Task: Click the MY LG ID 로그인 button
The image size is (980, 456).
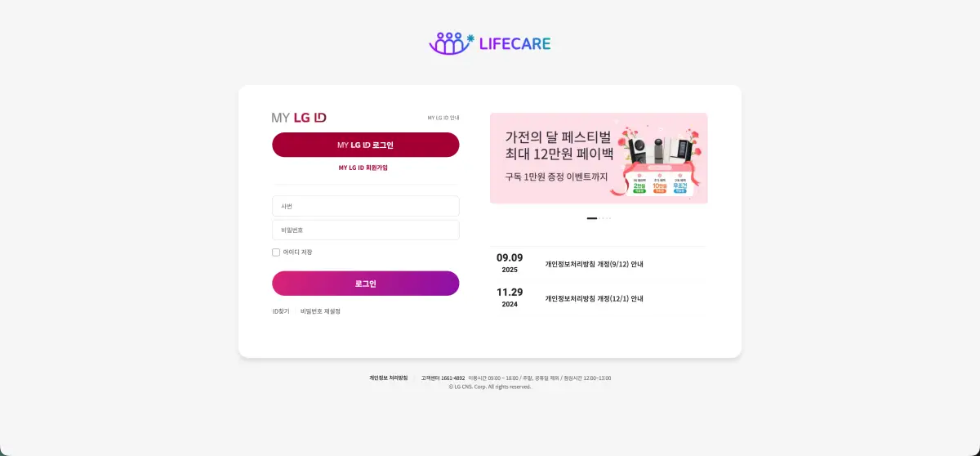Action: coord(366,145)
